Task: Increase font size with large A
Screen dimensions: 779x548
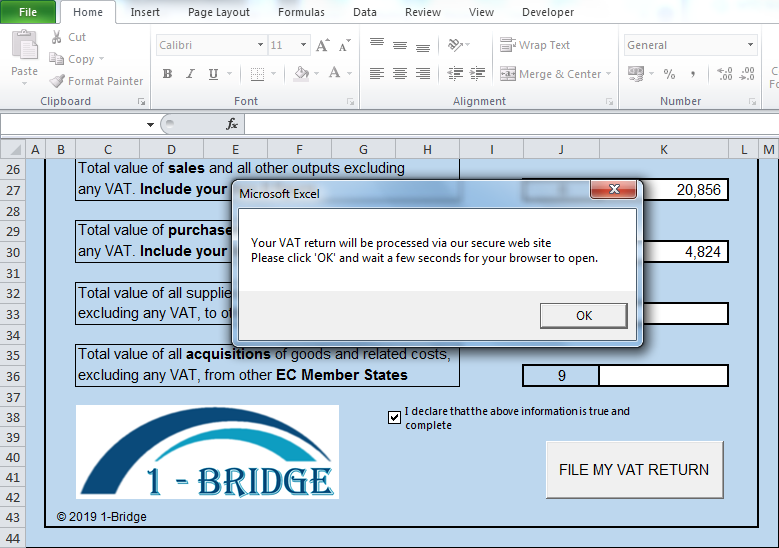Action: pyautogui.click(x=322, y=46)
